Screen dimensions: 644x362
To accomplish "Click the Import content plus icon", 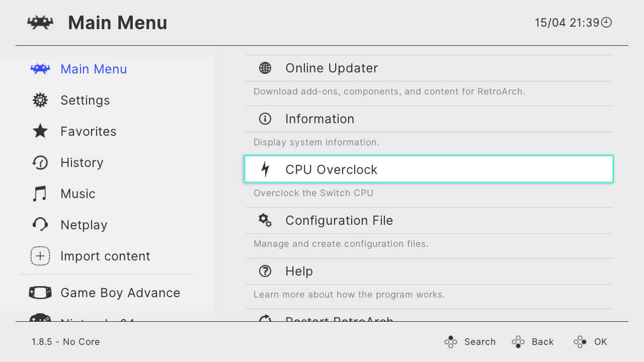I will click(40, 256).
